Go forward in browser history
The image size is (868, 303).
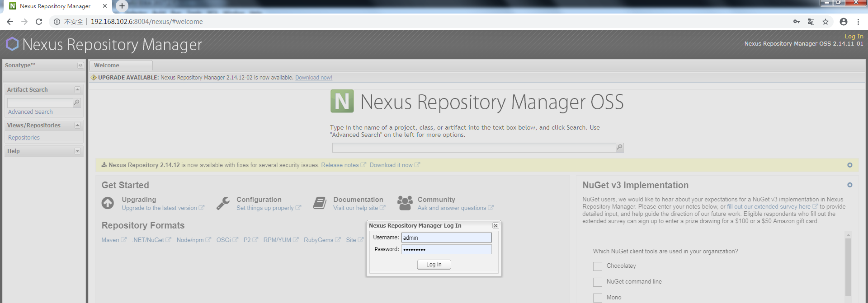click(x=24, y=22)
